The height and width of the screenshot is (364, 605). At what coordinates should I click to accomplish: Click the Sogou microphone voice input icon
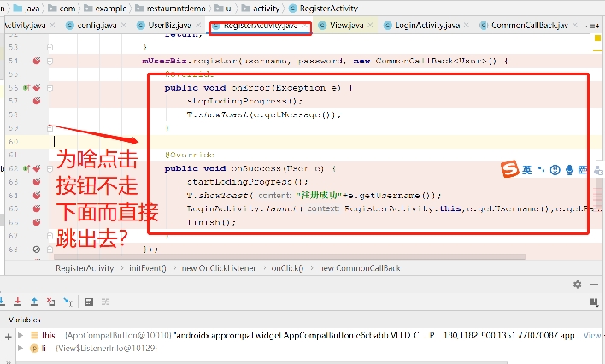pyautogui.click(x=569, y=170)
